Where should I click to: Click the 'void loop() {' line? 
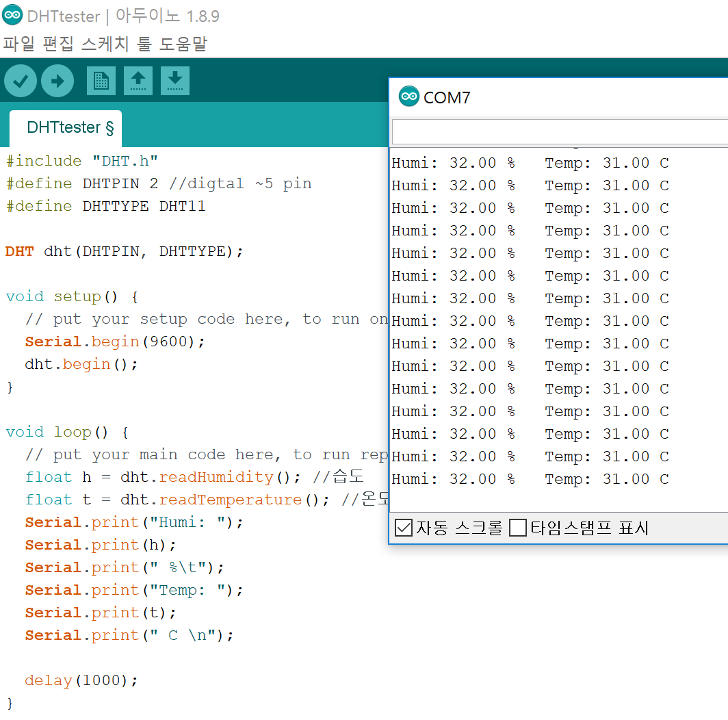tap(67, 433)
